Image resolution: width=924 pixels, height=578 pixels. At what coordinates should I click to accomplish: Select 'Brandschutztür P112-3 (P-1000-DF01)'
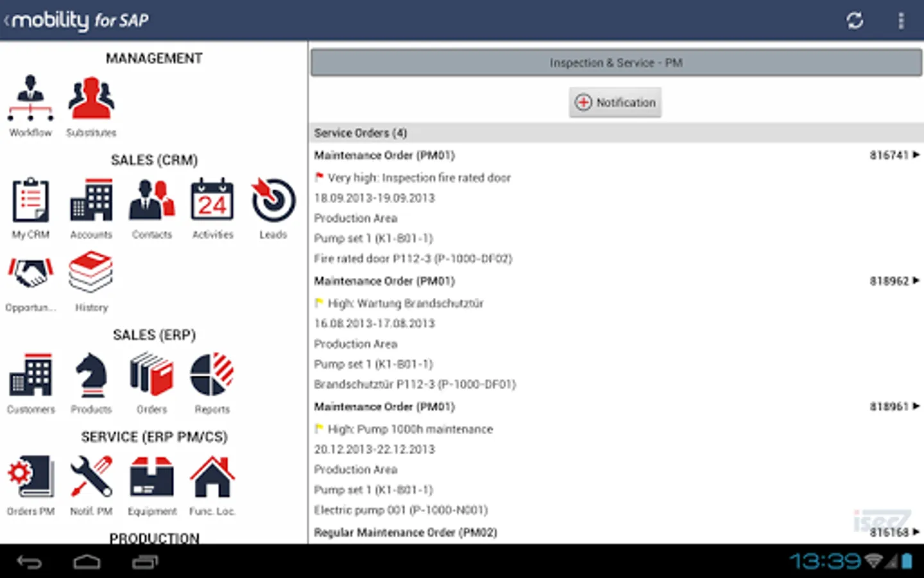tap(415, 385)
